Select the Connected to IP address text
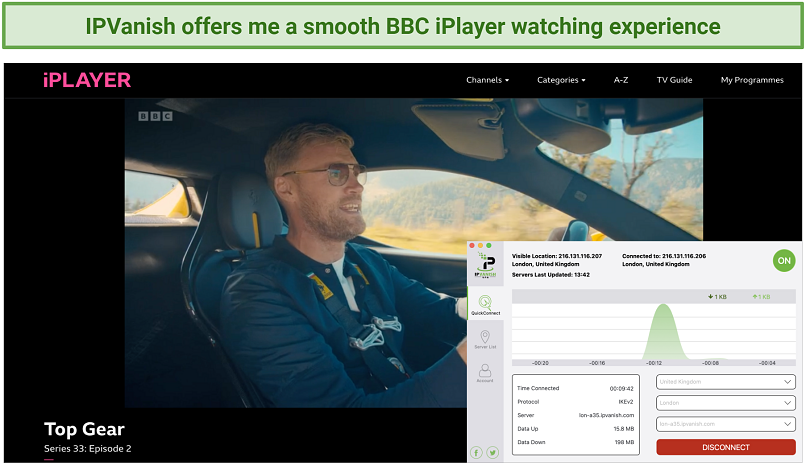The width and height of the screenshot is (806, 466). [x=684, y=256]
